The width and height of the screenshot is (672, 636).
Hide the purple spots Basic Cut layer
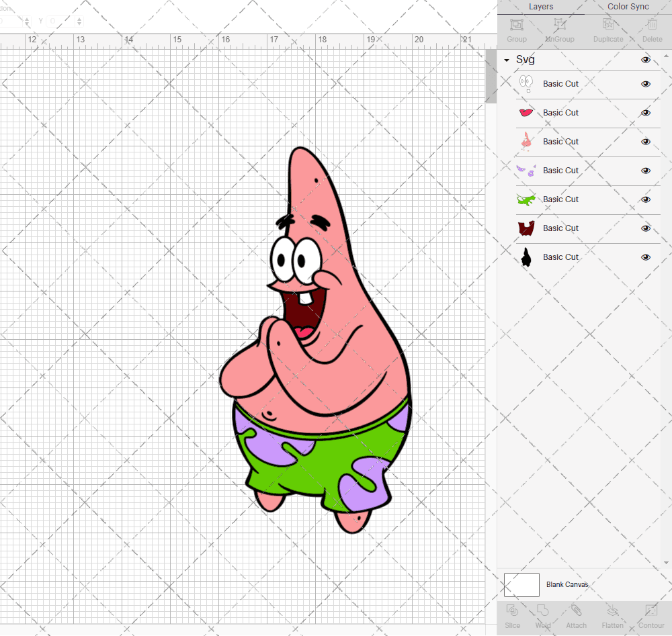point(645,171)
